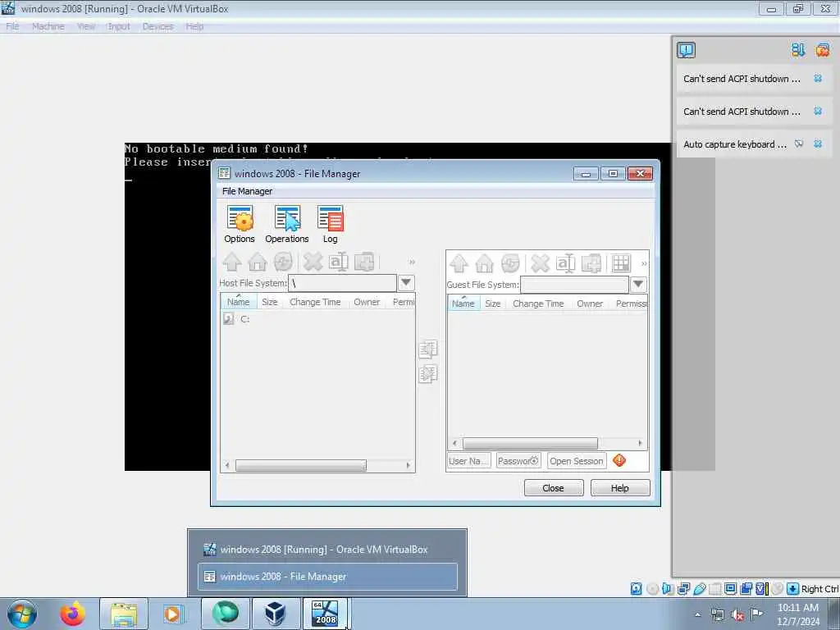Sort host list by Change Time column

pos(315,302)
